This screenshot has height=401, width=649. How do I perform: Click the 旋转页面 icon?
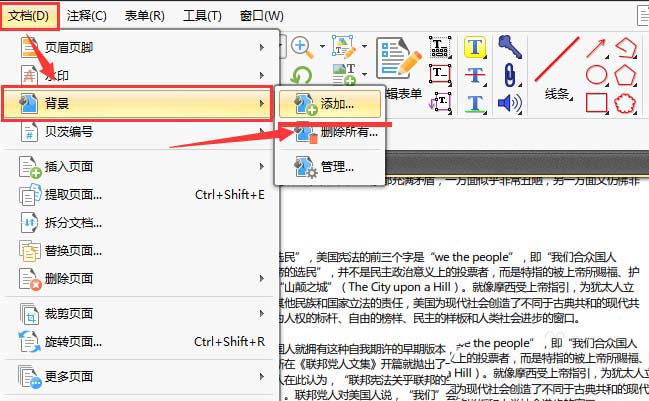pyautogui.click(x=30, y=342)
